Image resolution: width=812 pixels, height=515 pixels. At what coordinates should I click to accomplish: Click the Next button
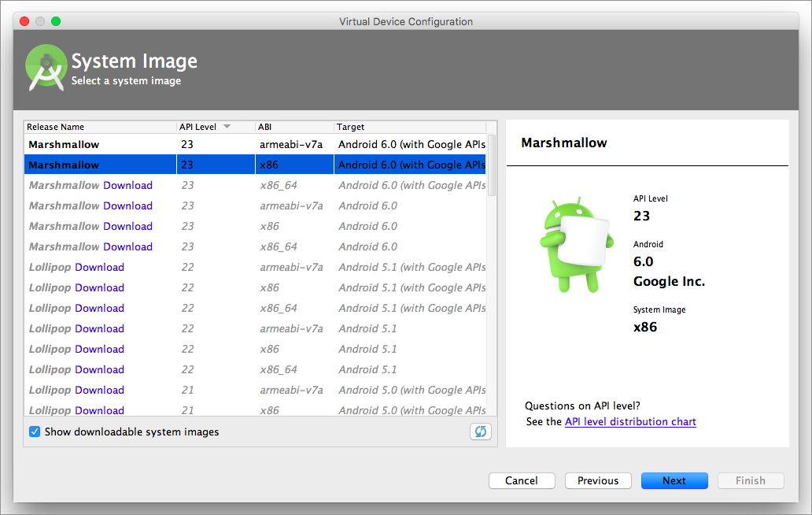coord(674,480)
